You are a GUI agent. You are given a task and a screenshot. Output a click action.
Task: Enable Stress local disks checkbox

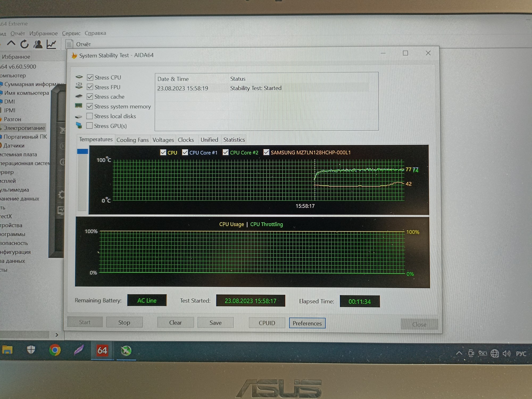tap(90, 116)
